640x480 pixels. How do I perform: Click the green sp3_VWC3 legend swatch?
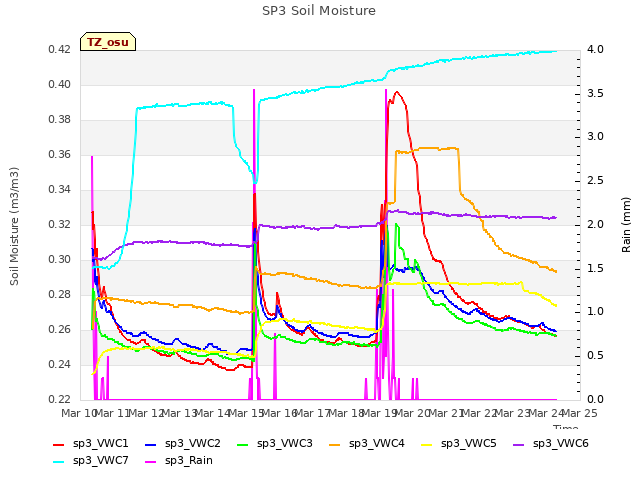tap(243, 444)
